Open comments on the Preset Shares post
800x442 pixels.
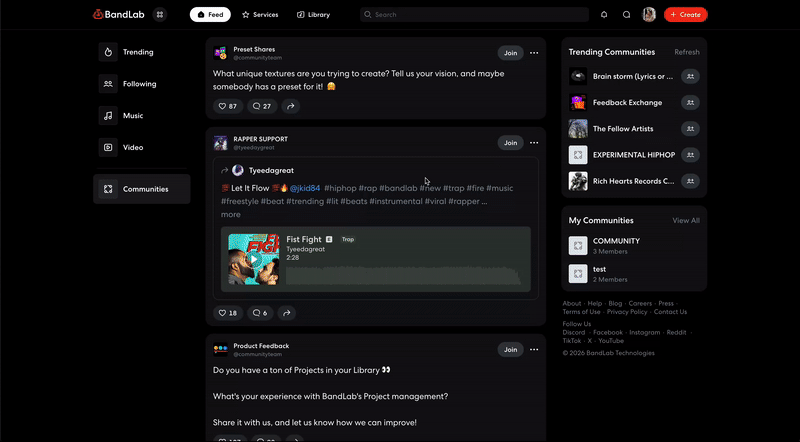tap(262, 106)
